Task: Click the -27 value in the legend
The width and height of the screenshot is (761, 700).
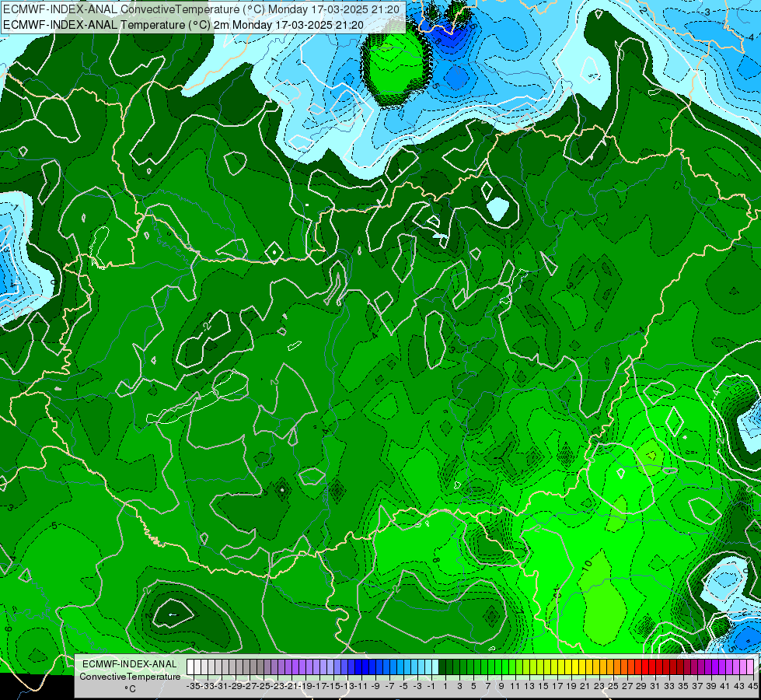Action: [250, 686]
